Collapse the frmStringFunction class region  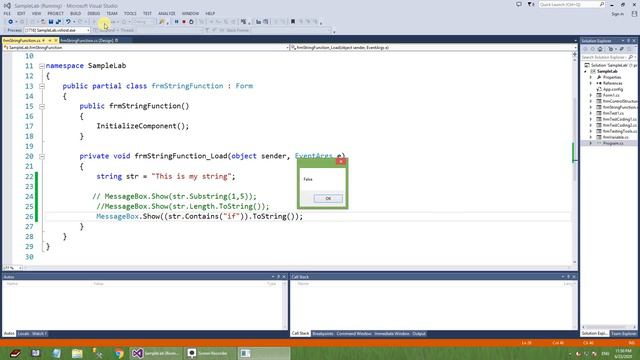coord(42,86)
